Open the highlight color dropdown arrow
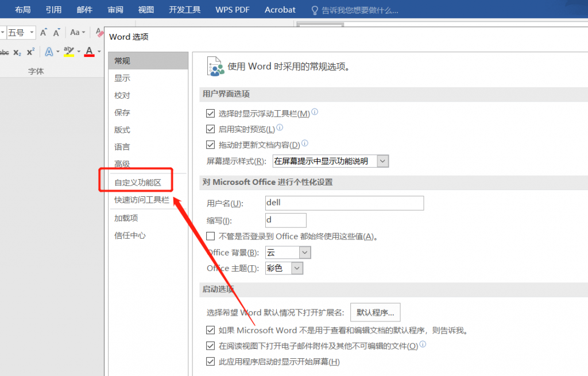This screenshot has height=376, width=588. (x=79, y=51)
